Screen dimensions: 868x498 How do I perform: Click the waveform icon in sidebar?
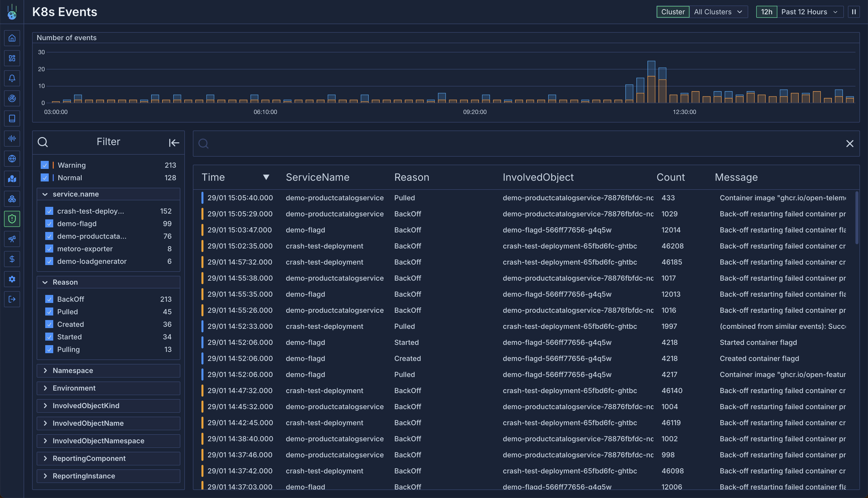coord(12,139)
